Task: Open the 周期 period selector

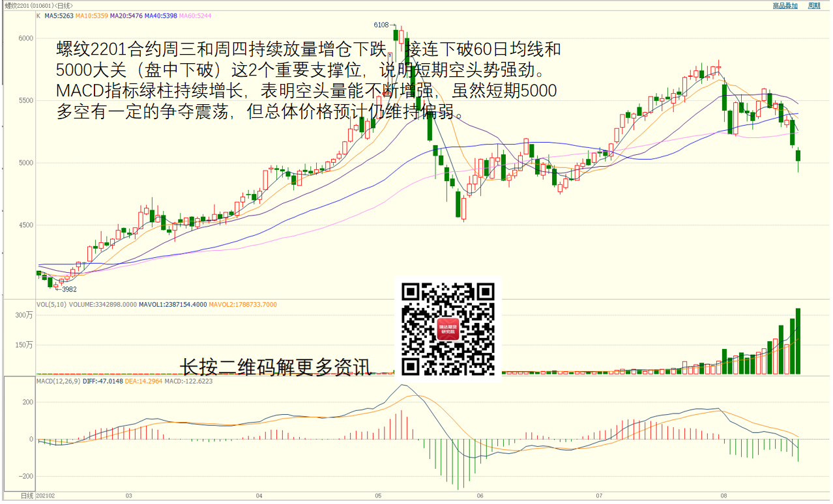Action: coord(814,5)
